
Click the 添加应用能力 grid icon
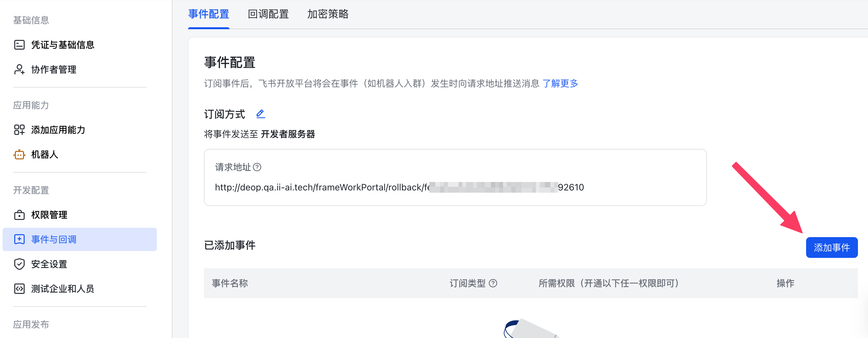tap(19, 130)
